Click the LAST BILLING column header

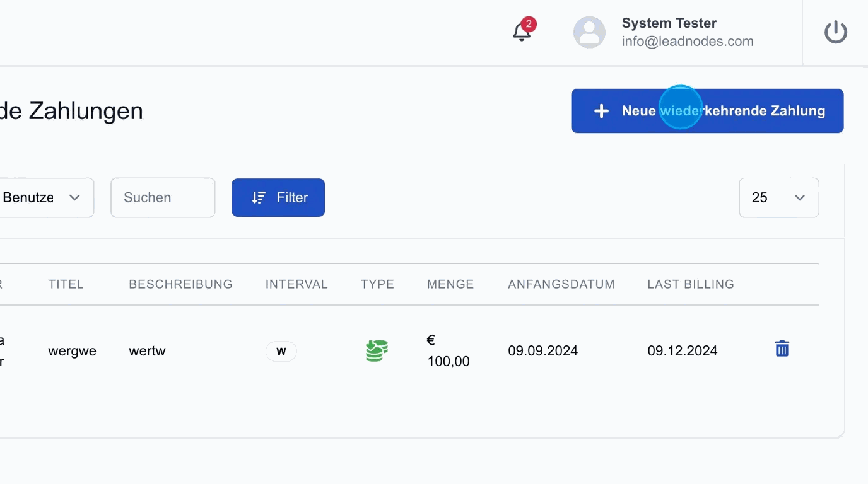[691, 284]
